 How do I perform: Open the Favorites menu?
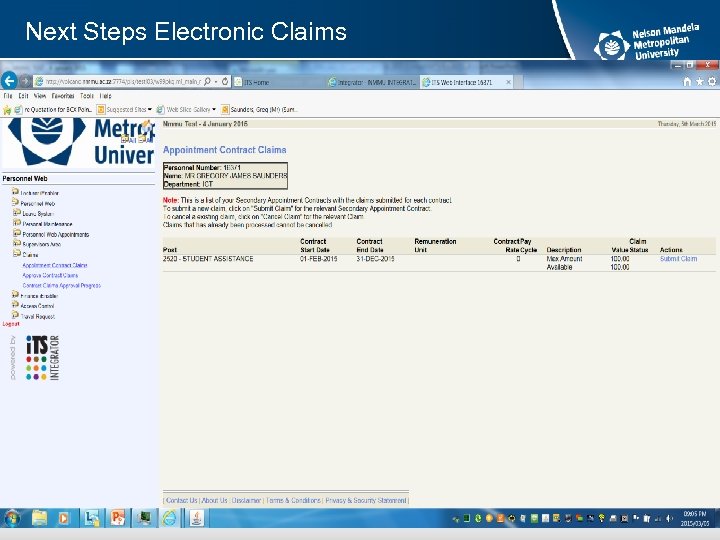click(63, 96)
